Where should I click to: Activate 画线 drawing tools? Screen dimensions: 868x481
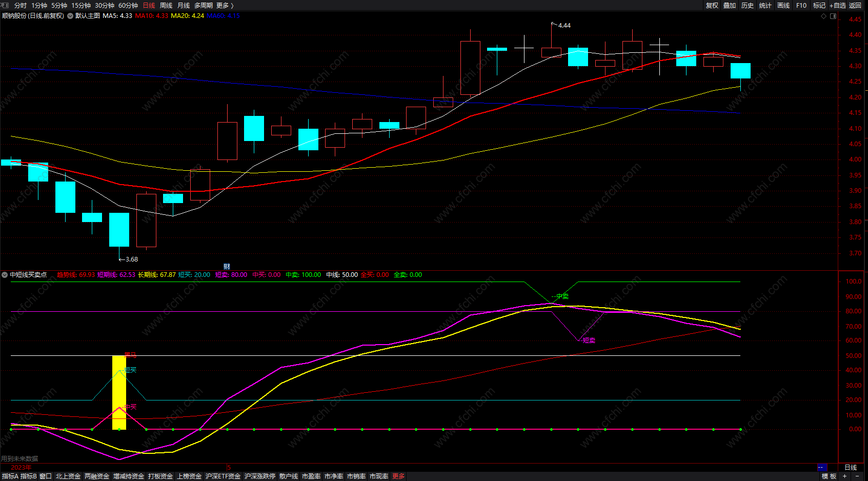(x=783, y=6)
